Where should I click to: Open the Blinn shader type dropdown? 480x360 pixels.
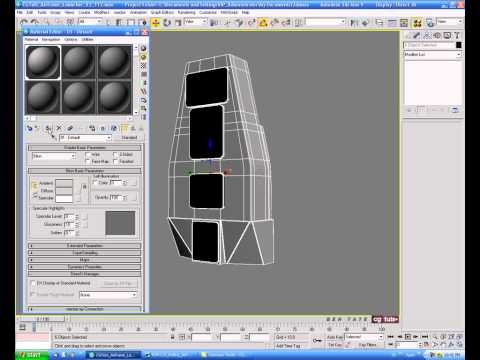[54, 156]
